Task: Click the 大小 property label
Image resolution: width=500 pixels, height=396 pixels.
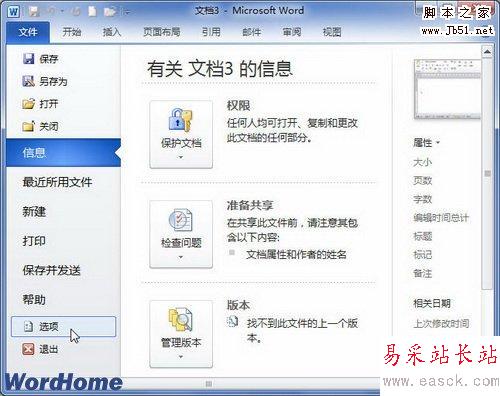Action: [x=423, y=162]
